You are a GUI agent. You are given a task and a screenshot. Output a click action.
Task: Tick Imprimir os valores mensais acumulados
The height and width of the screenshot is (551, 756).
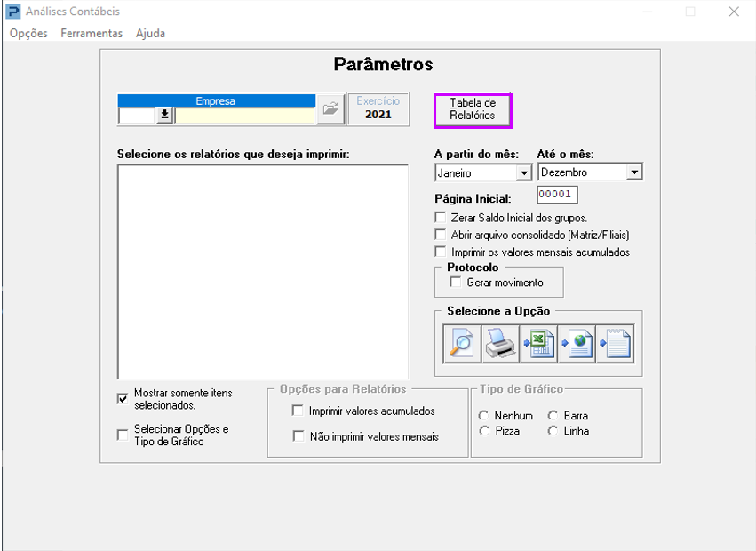coord(441,252)
